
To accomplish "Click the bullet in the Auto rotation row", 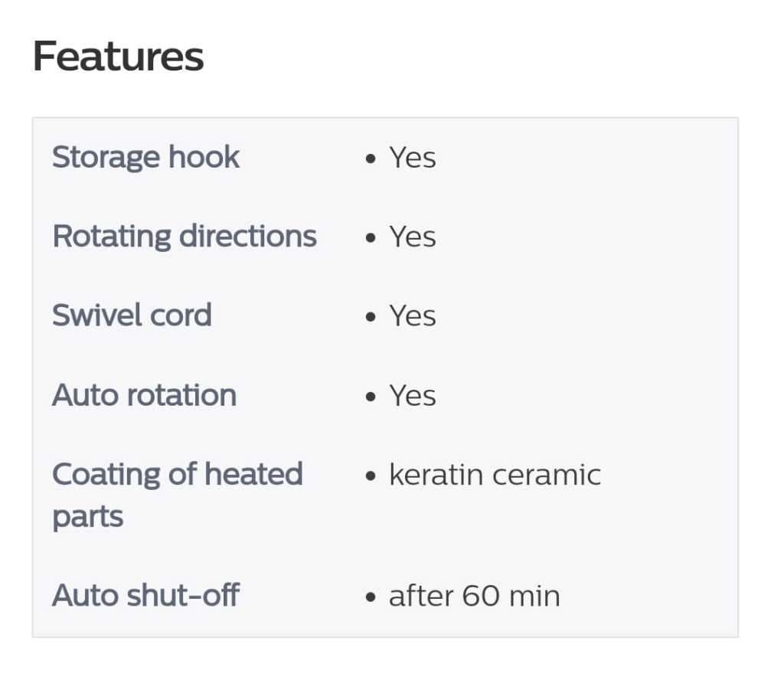I will (x=371, y=397).
